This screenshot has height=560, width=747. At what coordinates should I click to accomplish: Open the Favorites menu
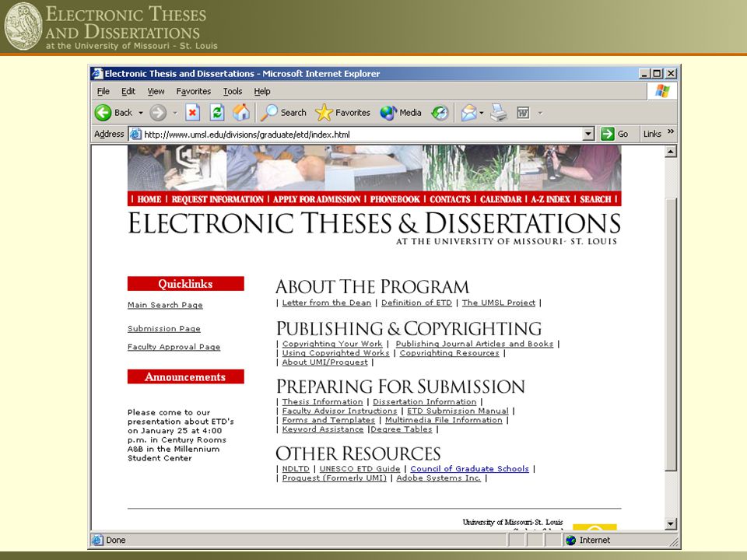coord(193,91)
